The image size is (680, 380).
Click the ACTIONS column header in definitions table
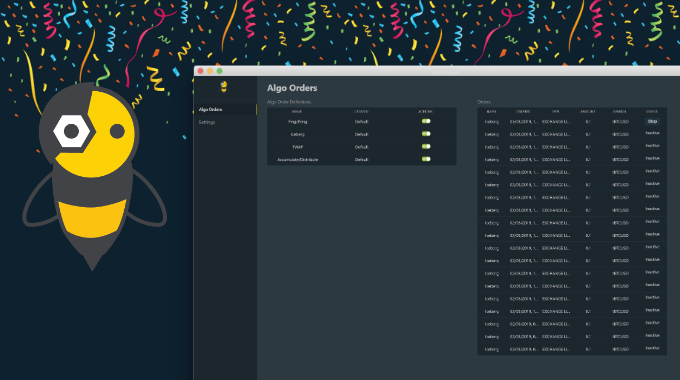(425, 111)
